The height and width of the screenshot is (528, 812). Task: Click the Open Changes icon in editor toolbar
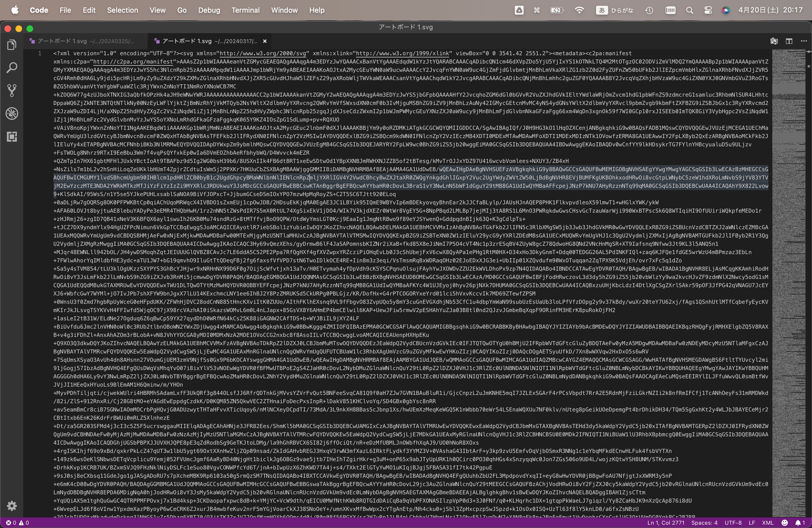click(x=774, y=41)
